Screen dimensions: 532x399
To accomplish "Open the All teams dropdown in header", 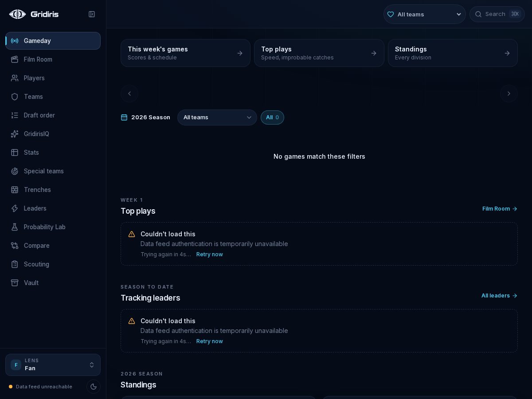I will [424, 14].
